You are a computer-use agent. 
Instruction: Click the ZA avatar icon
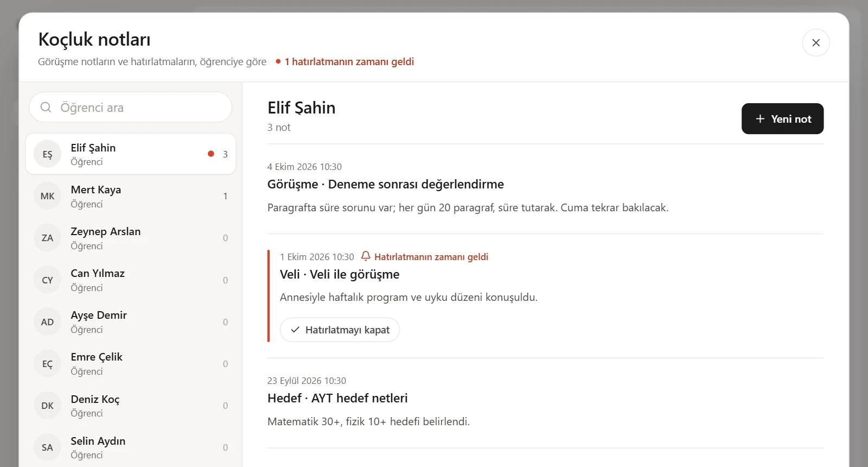(x=48, y=238)
